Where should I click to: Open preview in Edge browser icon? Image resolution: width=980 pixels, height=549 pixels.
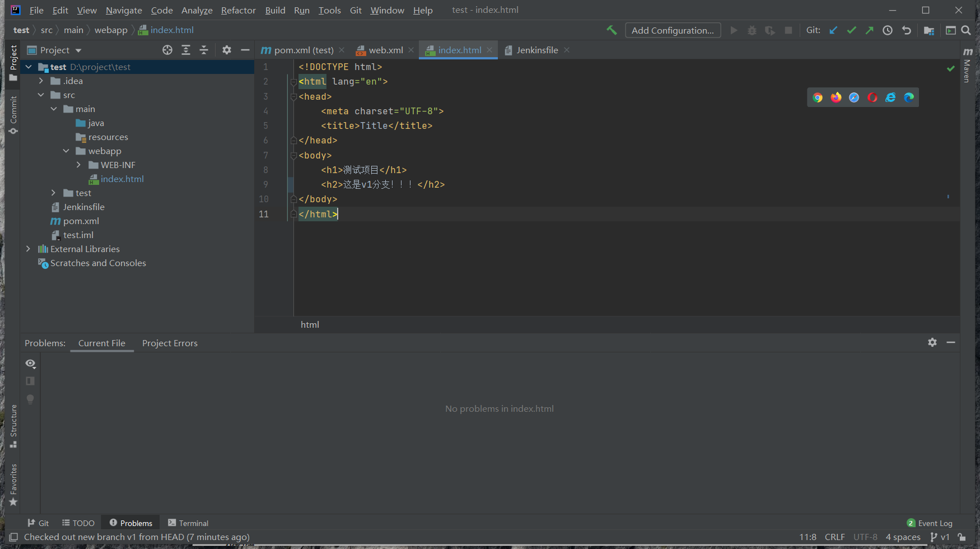pyautogui.click(x=909, y=97)
